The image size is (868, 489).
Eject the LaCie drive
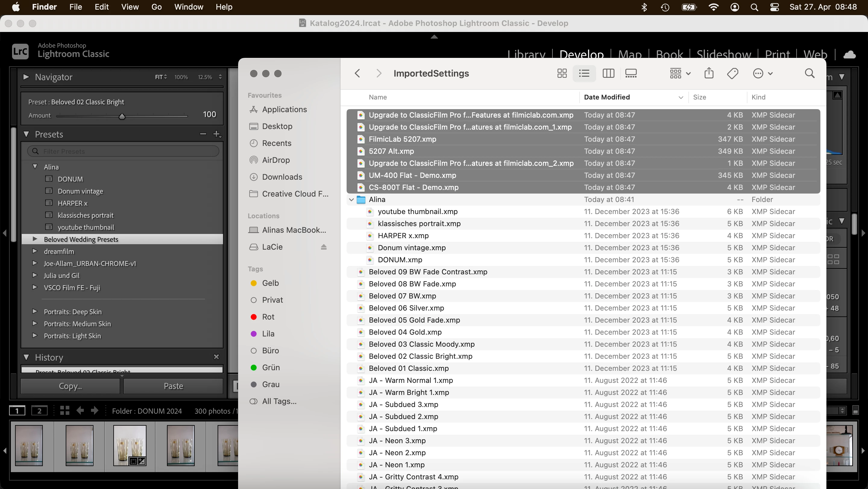click(323, 247)
